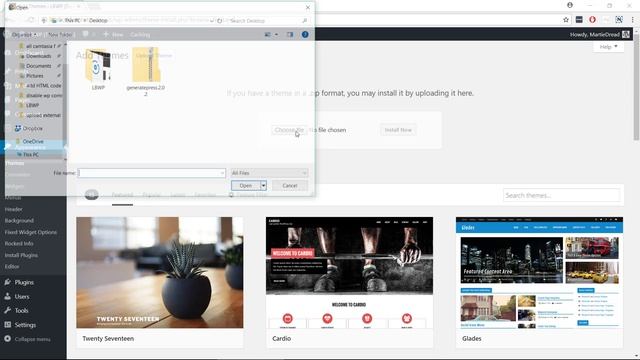The width and height of the screenshot is (640, 360).
Task: Select 'Add HTML code' folder in tree
Action: pos(43,86)
